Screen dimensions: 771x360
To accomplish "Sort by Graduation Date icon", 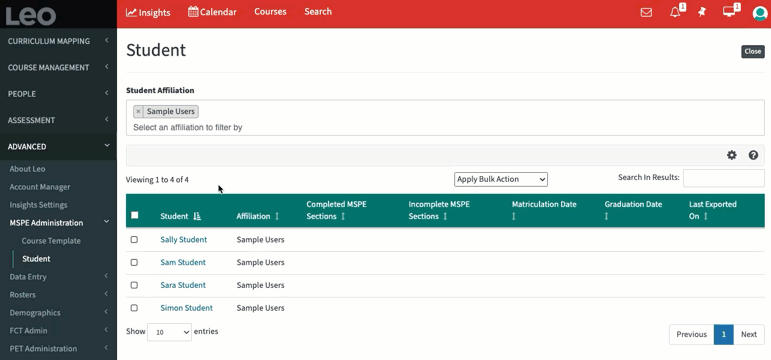I will pos(606,216).
